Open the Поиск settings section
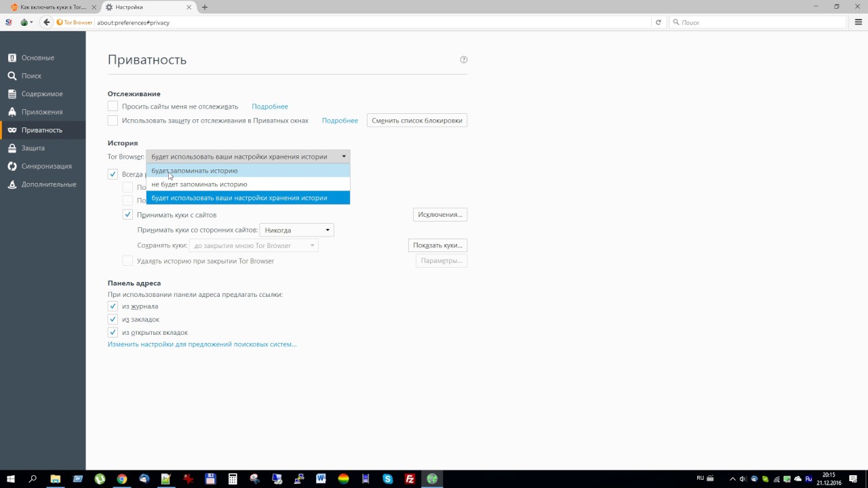The image size is (868, 488). click(x=43, y=76)
